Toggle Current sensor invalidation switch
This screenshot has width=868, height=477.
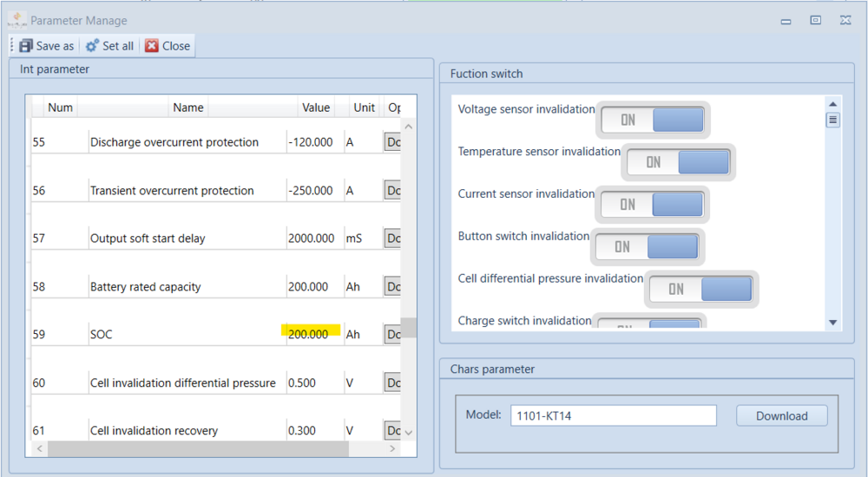coord(652,205)
